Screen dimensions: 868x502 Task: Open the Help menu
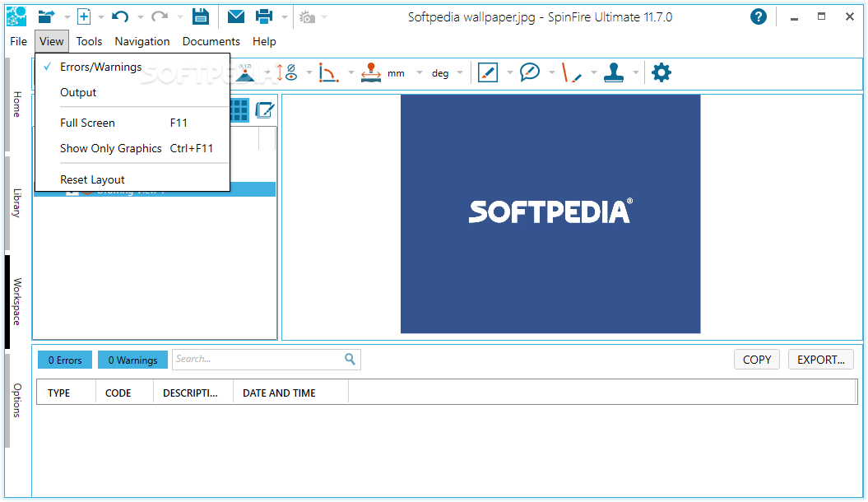point(264,41)
